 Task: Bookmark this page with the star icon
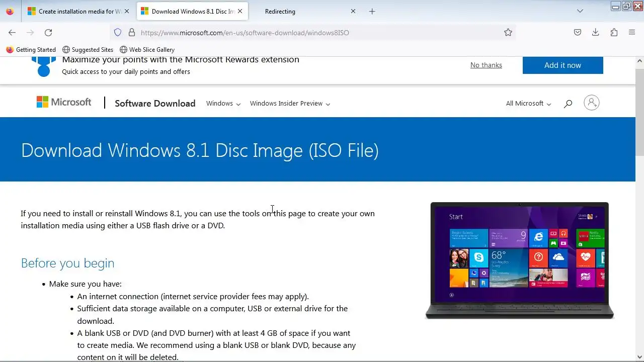[508, 32]
